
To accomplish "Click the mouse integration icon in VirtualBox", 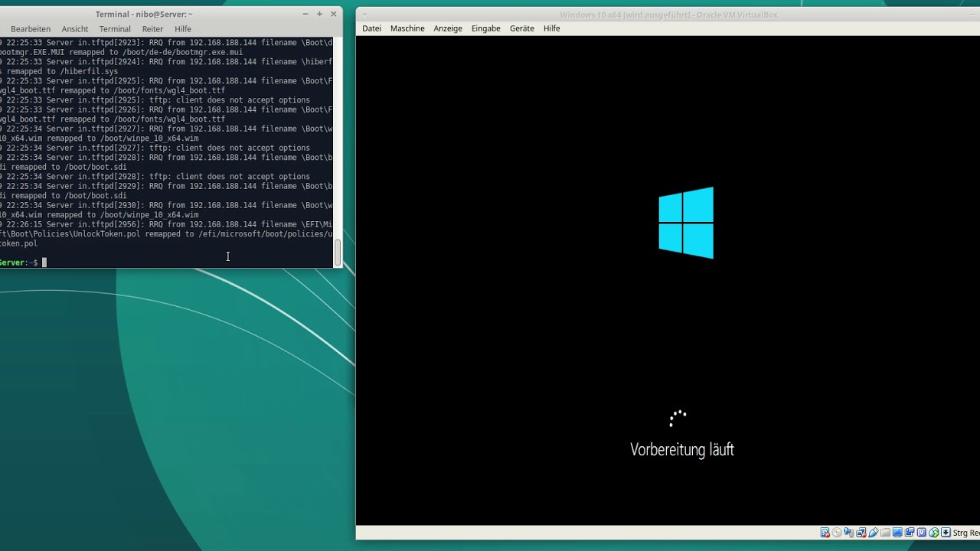I will (x=934, y=533).
